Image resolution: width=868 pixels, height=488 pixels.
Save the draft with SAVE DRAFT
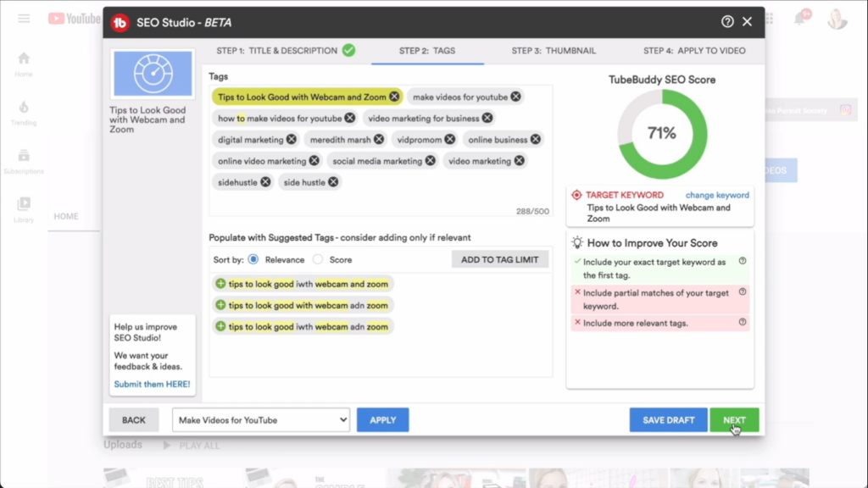[668, 420]
